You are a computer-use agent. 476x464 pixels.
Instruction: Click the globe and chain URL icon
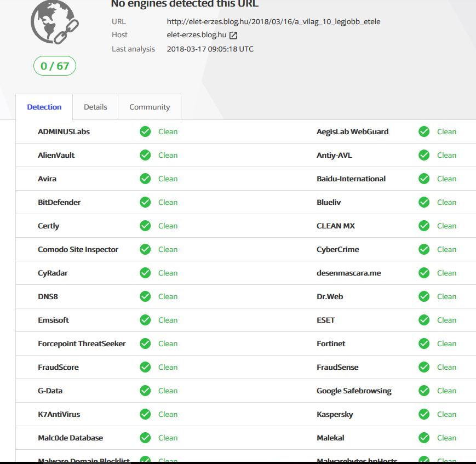(x=54, y=22)
